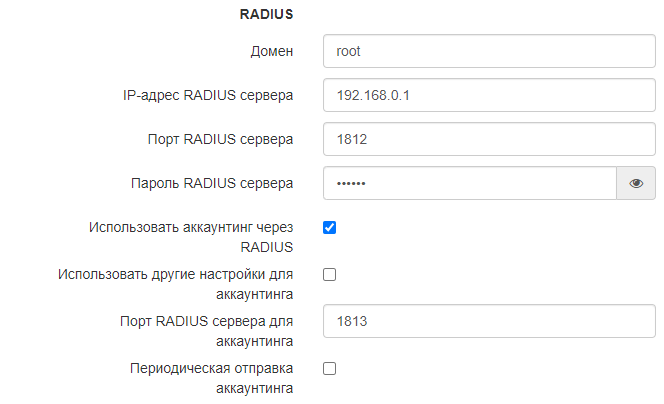This screenshot has width=664, height=404.
Task: Click the Использовать другие настройки для аккаунтинга label
Action: point(176,284)
